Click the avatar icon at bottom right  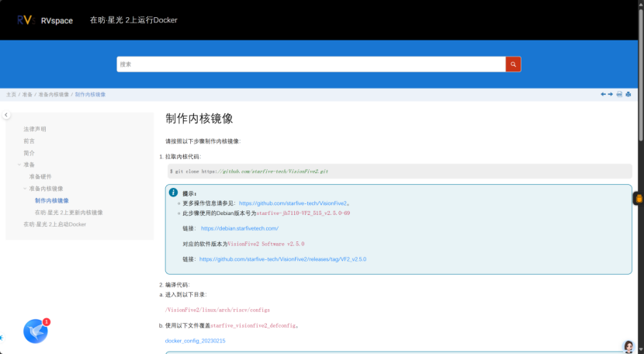[628, 346]
